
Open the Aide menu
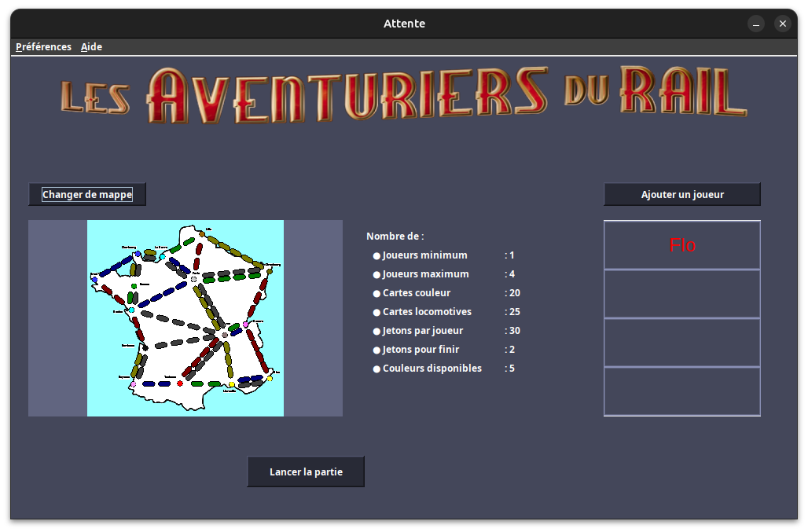click(91, 47)
